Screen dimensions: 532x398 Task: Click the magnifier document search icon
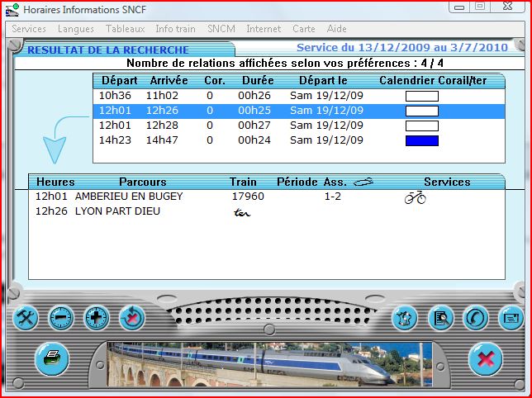[x=439, y=318]
